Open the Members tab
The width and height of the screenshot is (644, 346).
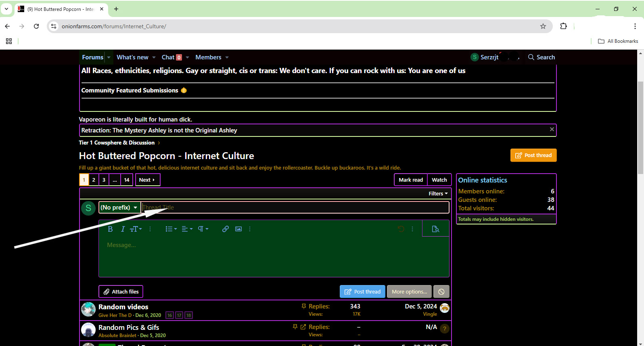tap(208, 57)
